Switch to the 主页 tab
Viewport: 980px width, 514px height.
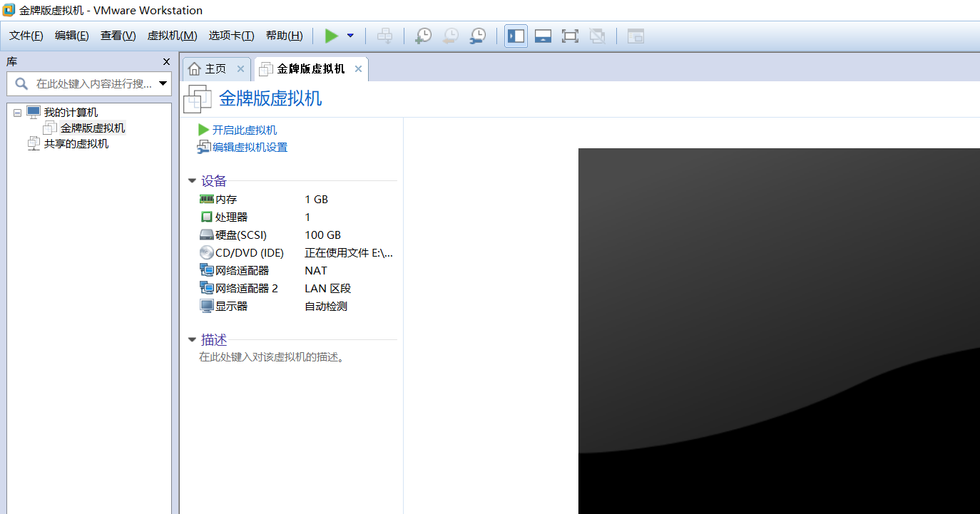[215, 69]
